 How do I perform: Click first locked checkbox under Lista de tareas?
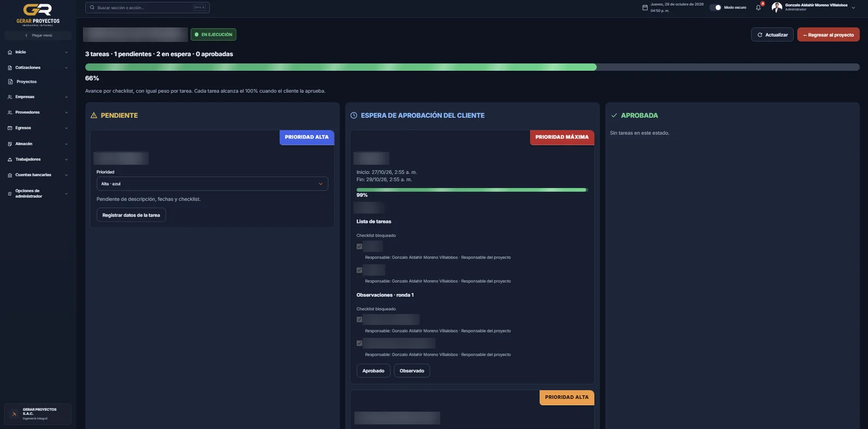(x=359, y=247)
